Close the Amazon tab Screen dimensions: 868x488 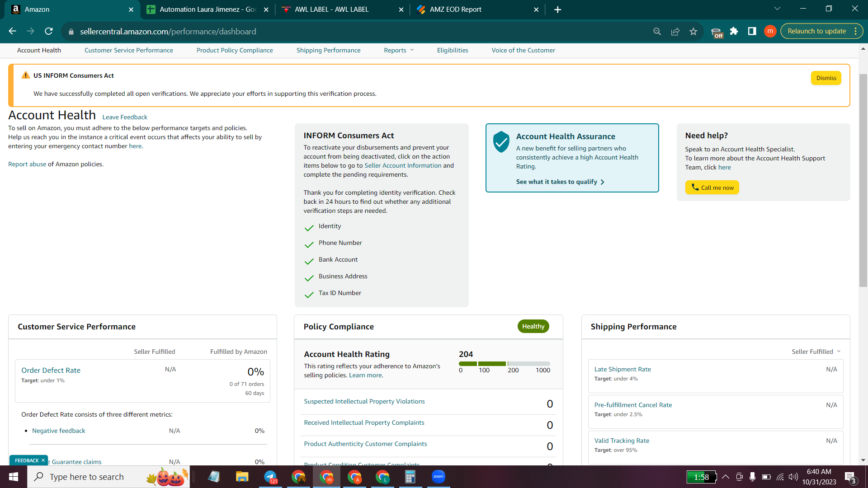click(x=131, y=9)
